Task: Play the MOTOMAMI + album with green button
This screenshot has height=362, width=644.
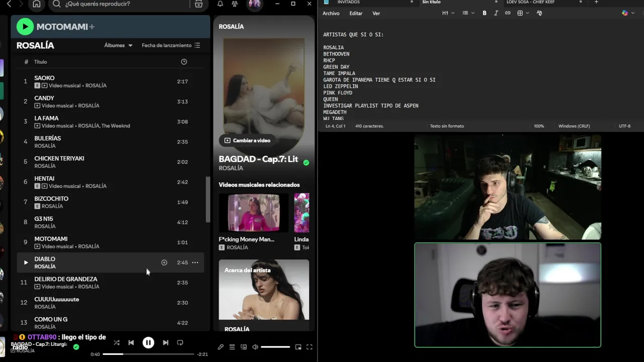Action: pyautogui.click(x=25, y=27)
